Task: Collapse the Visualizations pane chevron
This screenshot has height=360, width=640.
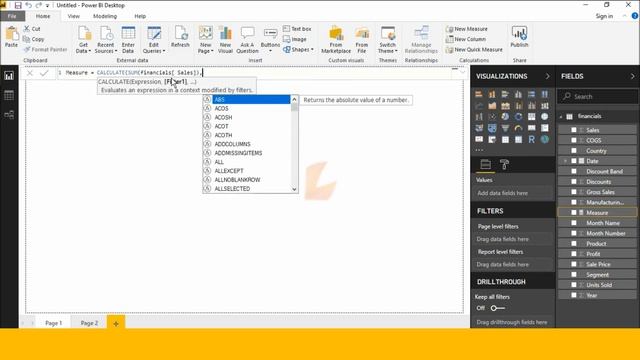Action: click(x=547, y=76)
